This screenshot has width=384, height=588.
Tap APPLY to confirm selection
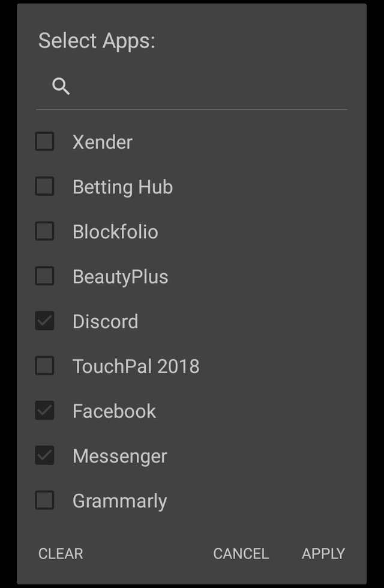coord(323,554)
